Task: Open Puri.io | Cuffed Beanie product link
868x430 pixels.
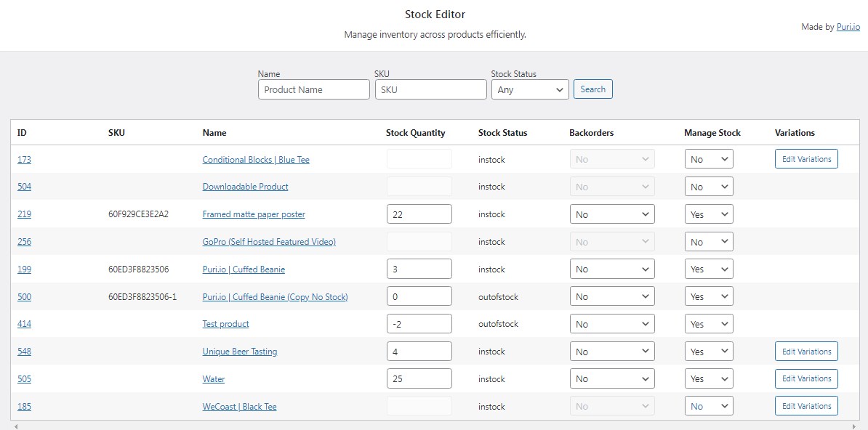Action: (244, 269)
